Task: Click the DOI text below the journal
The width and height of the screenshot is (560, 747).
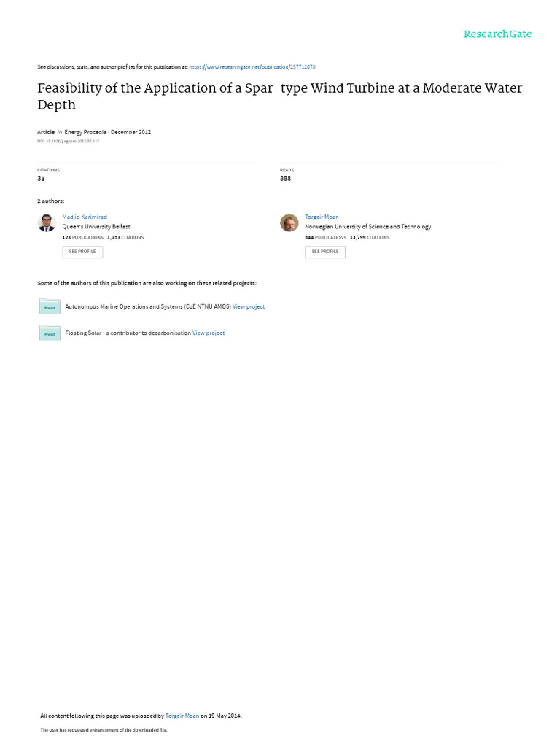Action: [x=68, y=141]
